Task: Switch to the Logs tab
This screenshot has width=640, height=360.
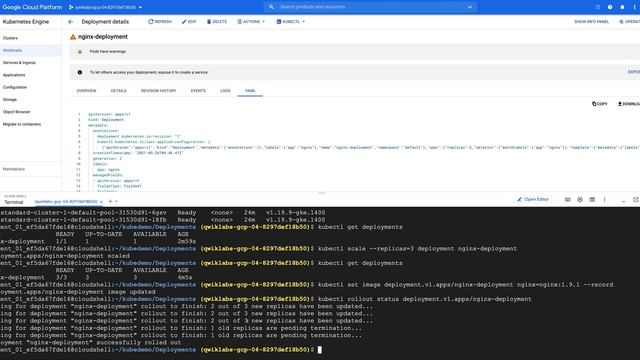Action: click(225, 91)
